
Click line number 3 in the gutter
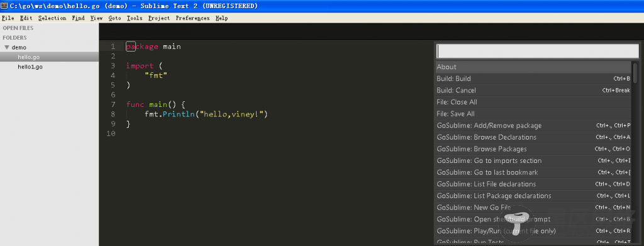[x=113, y=65]
